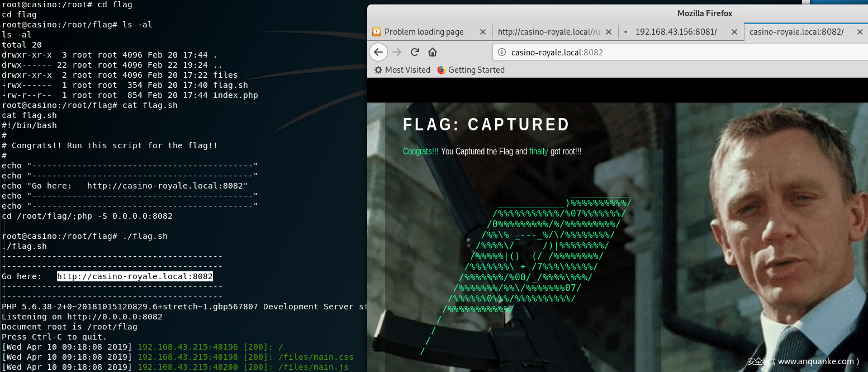
Task: Click the /files/main.js log entry
Action: pos(175,367)
